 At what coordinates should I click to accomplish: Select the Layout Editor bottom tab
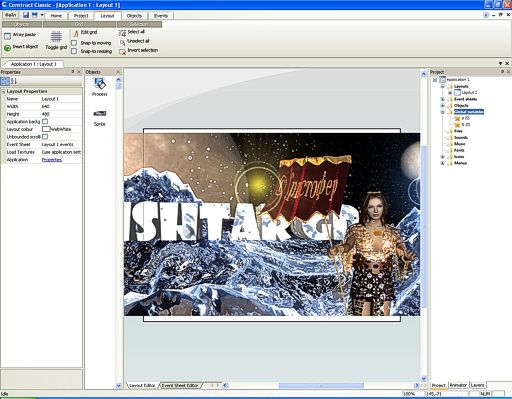[142, 386]
